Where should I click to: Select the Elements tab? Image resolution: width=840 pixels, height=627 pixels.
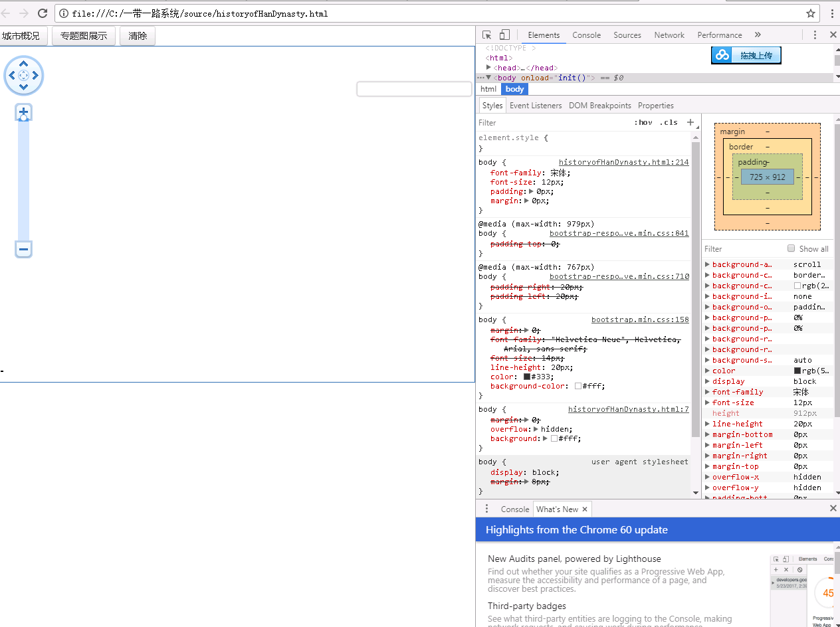(x=544, y=35)
